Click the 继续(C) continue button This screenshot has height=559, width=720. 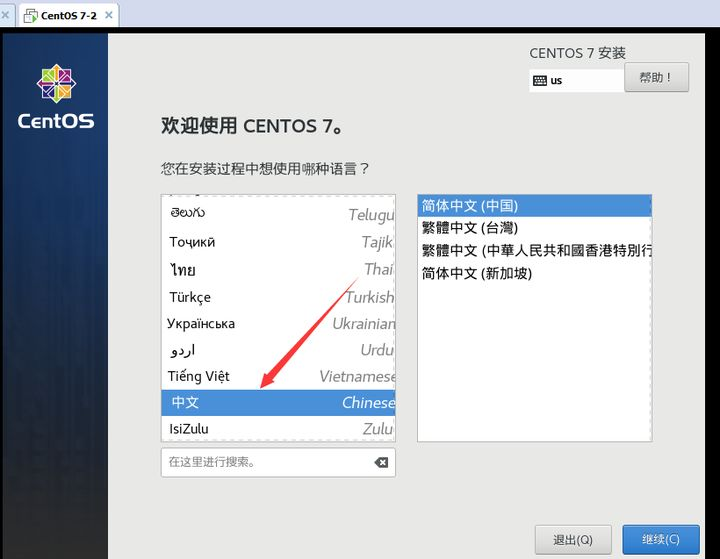tap(660, 539)
